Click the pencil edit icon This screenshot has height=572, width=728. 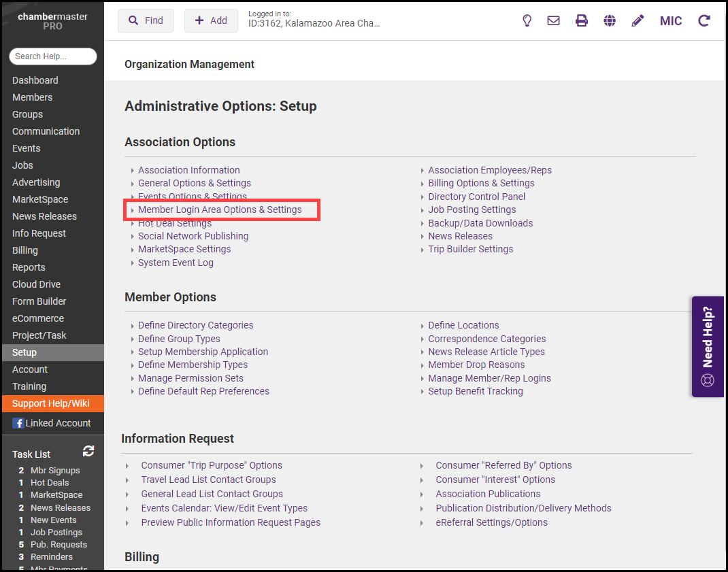638,20
